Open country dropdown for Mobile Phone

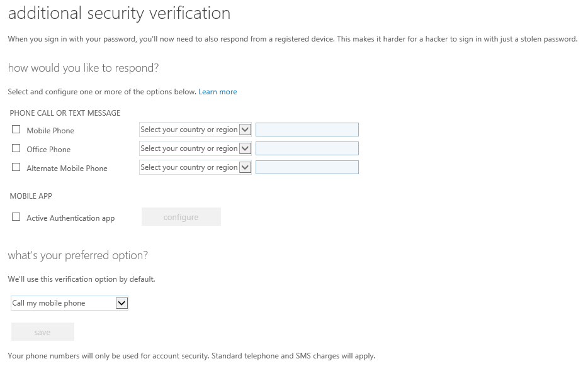[x=195, y=130]
